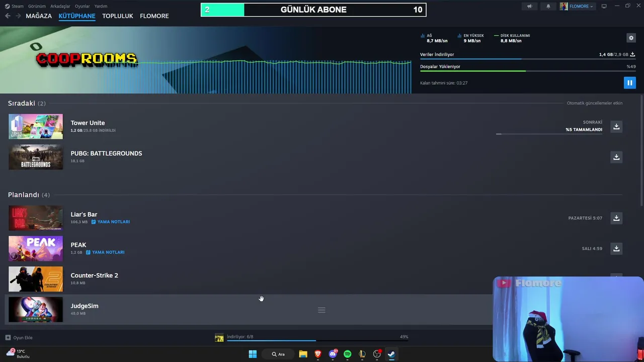Image resolution: width=644 pixels, height=362 pixels.
Task: Open OBS Studio from taskbar
Action: 377,354
